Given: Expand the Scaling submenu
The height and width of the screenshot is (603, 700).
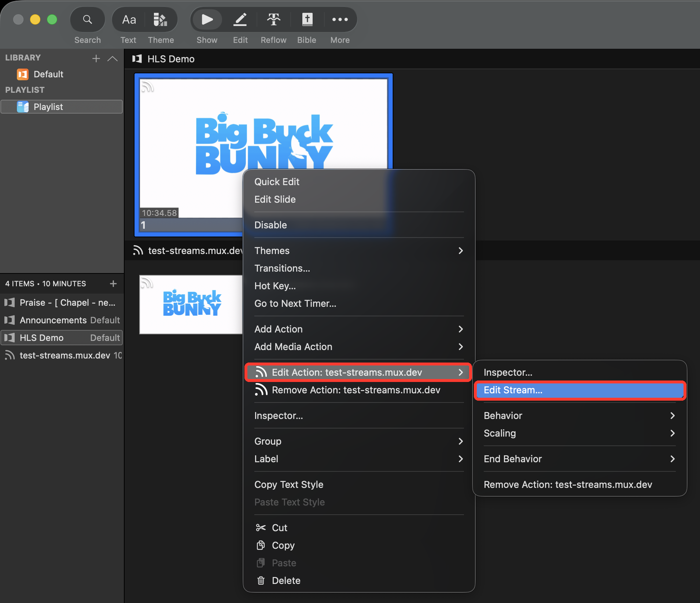Looking at the screenshot, I should pos(579,433).
